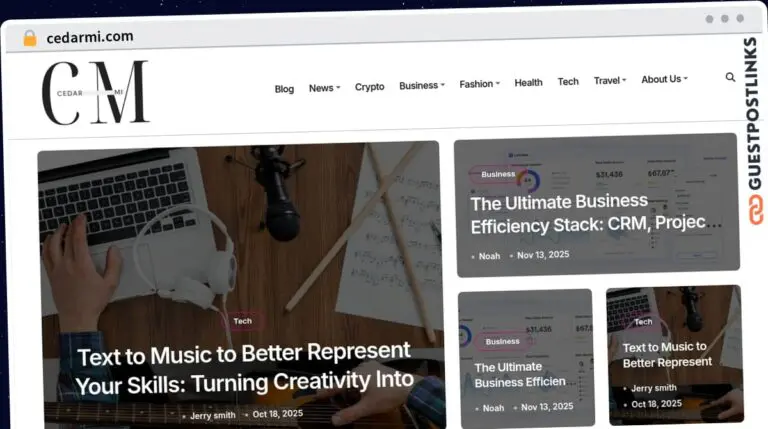
Task: Click author Jerry smith on featured post
Action: tap(213, 415)
